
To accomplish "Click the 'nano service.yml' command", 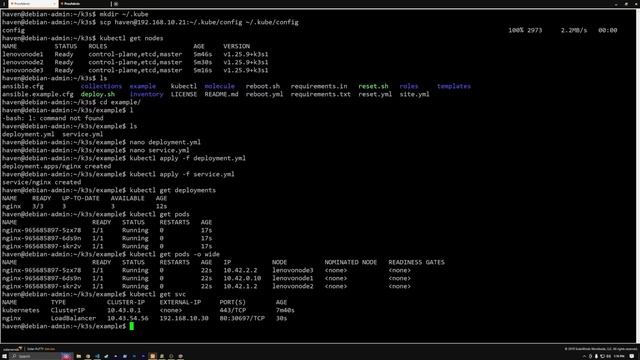I will pos(159,150).
